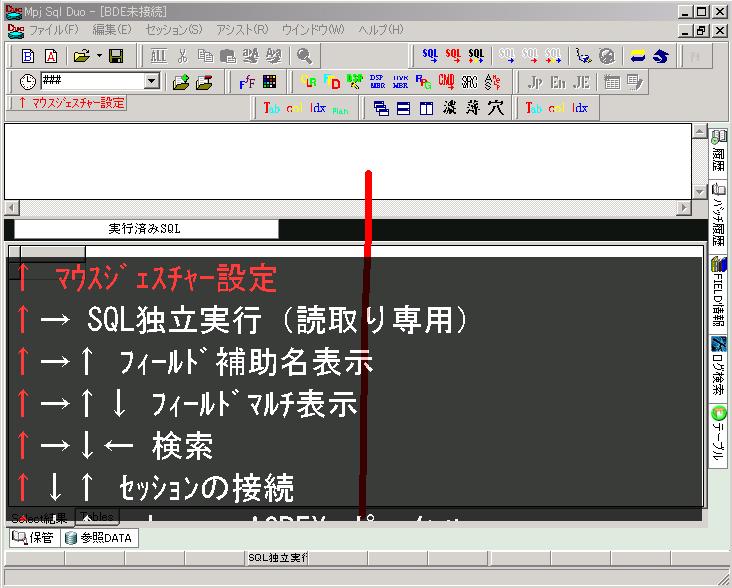Click the folder with red stamp icon
Image resolution: width=732 pixels, height=588 pixels.
(x=204, y=82)
